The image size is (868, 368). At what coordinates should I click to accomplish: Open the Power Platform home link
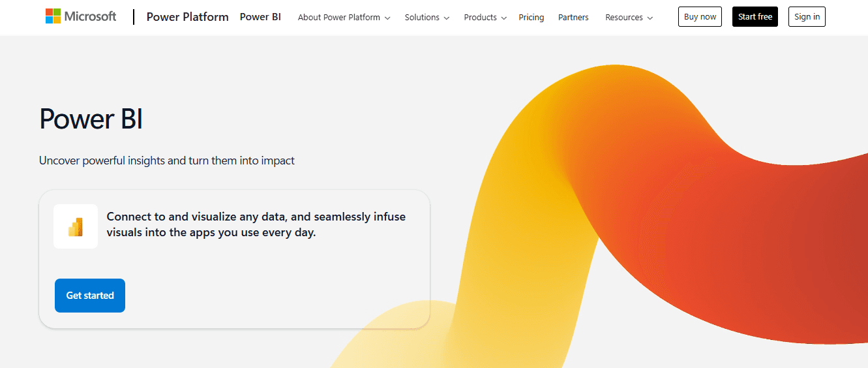[187, 17]
